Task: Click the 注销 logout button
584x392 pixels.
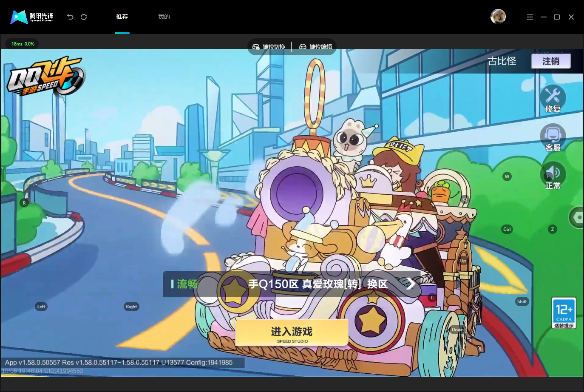Action: click(x=551, y=61)
